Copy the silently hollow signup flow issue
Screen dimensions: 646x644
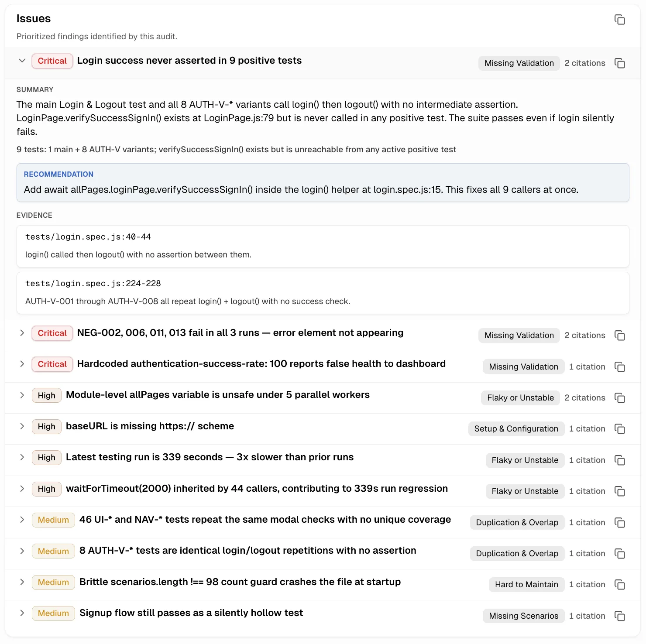click(x=620, y=616)
